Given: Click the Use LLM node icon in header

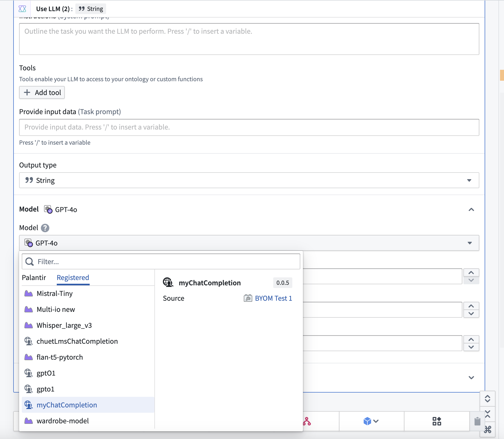Looking at the screenshot, I should [22, 9].
